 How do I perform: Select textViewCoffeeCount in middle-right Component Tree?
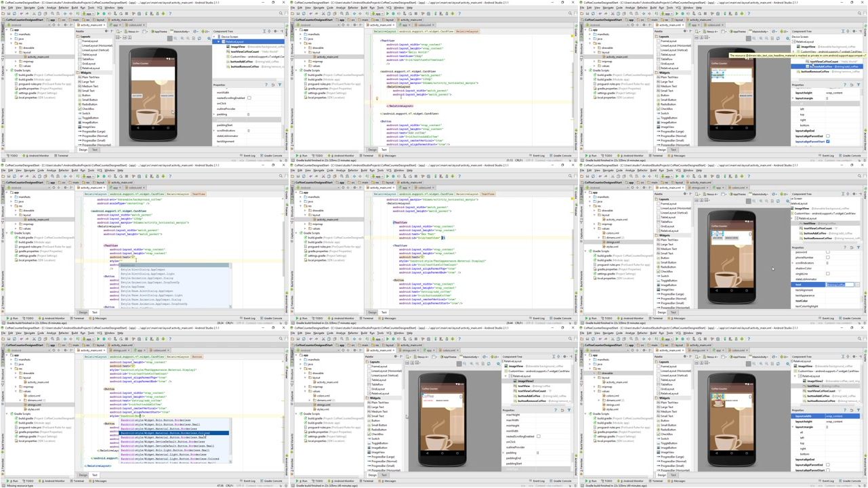click(x=817, y=228)
